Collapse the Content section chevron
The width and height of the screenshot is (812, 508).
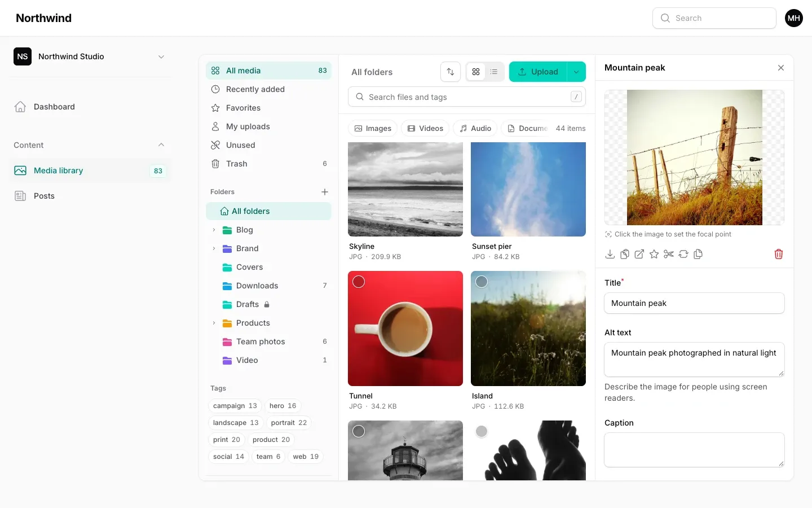(x=161, y=145)
